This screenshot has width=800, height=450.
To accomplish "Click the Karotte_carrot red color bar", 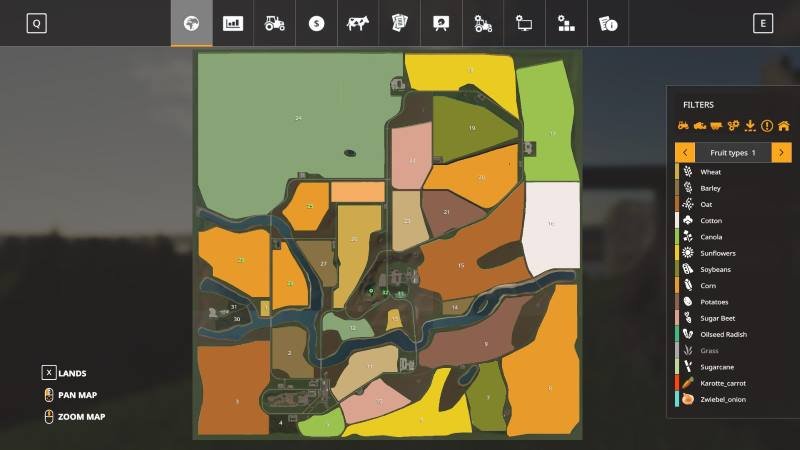I will pos(677,383).
